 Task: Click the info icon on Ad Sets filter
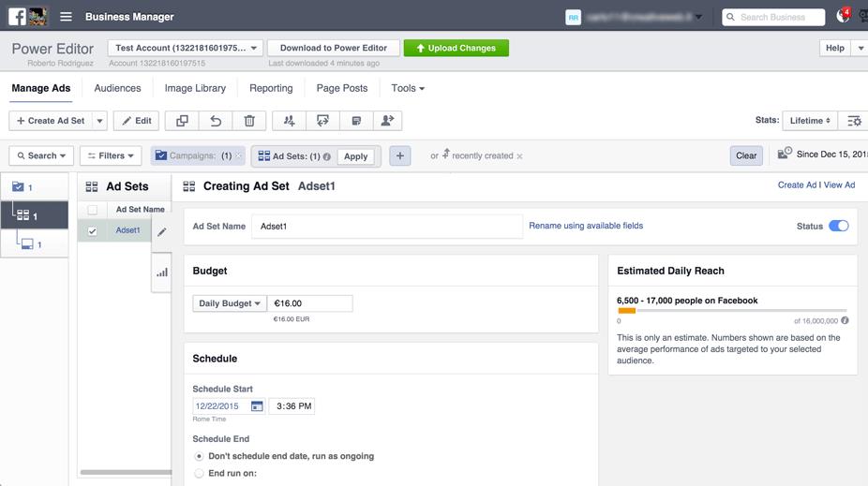tap(326, 156)
